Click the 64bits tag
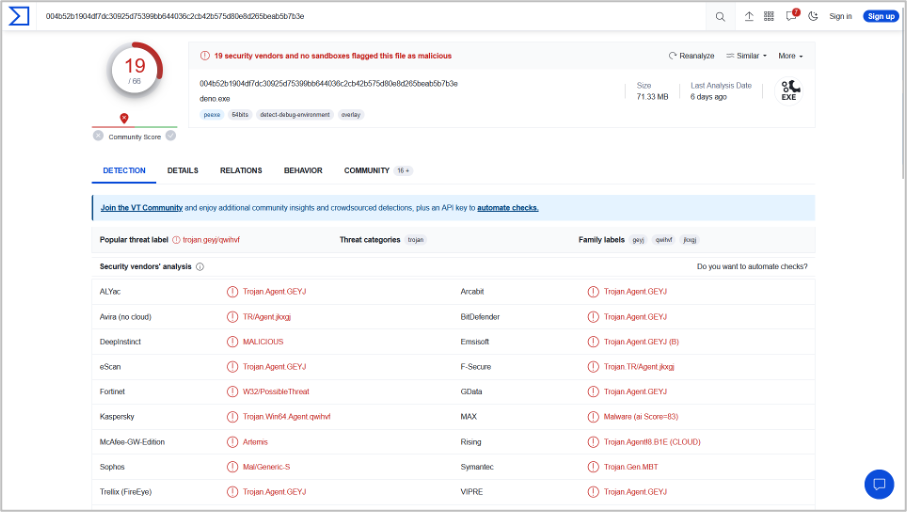908x512 pixels. (x=240, y=115)
